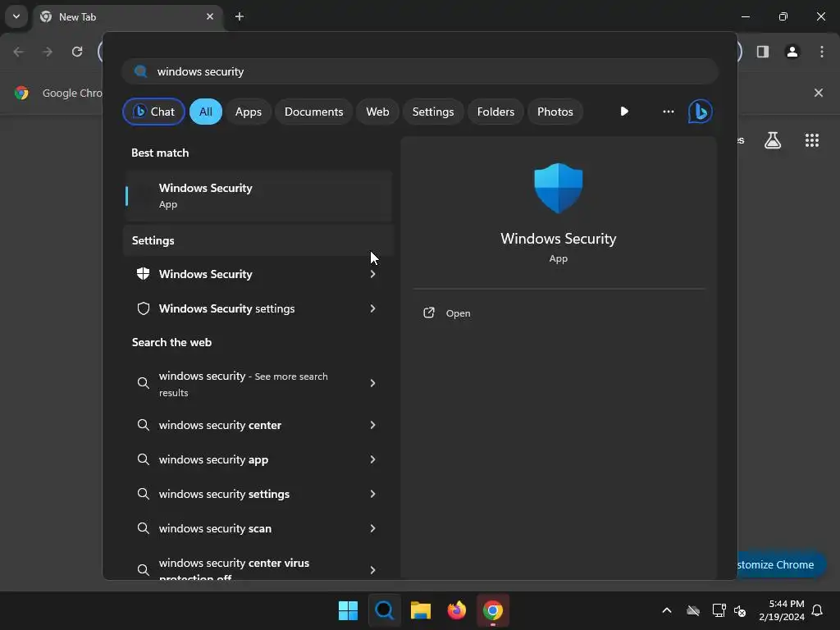The width and height of the screenshot is (840, 630).
Task: Open Chrome side panel button
Action: (x=763, y=52)
